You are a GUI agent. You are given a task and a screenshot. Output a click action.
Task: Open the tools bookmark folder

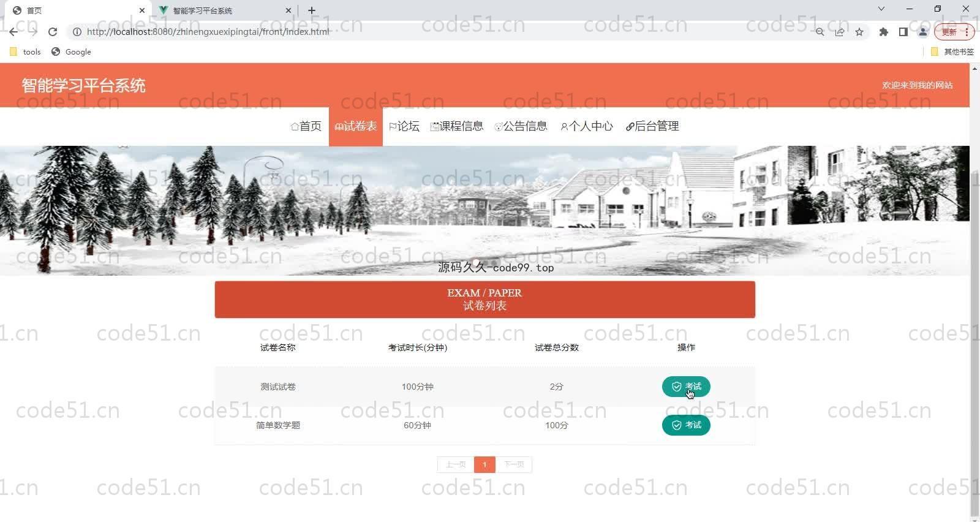pos(25,52)
